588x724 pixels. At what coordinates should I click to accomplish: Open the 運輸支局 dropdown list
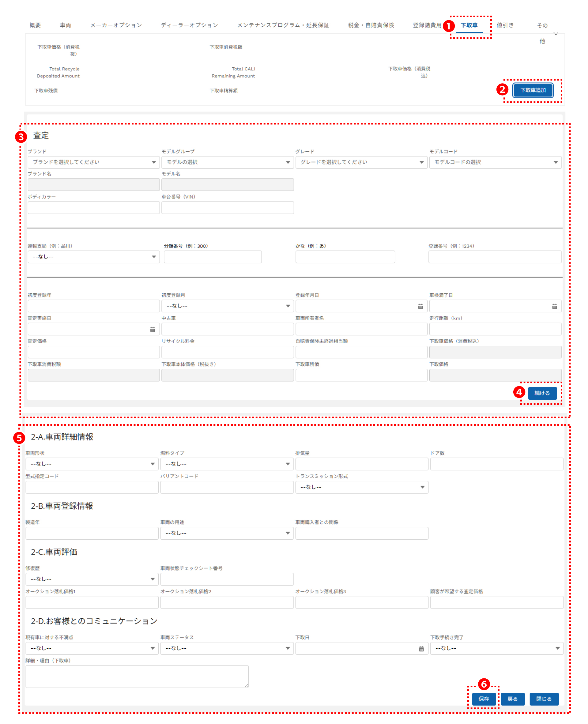pos(93,257)
